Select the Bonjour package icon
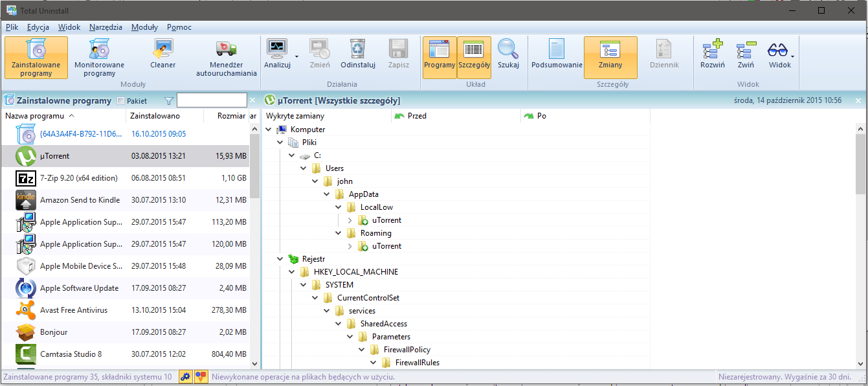Screen dimensions: 868x386 (26, 332)
